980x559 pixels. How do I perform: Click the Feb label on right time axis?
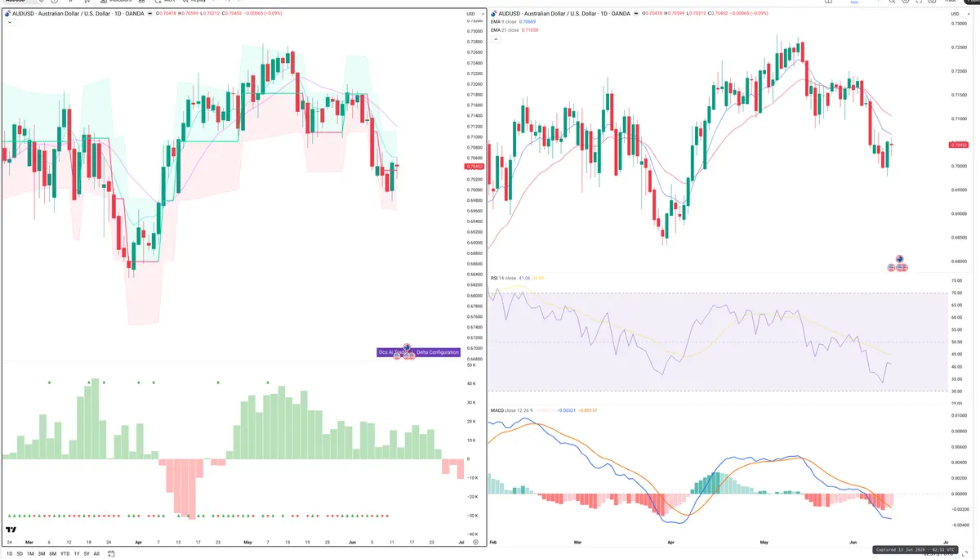click(492, 542)
